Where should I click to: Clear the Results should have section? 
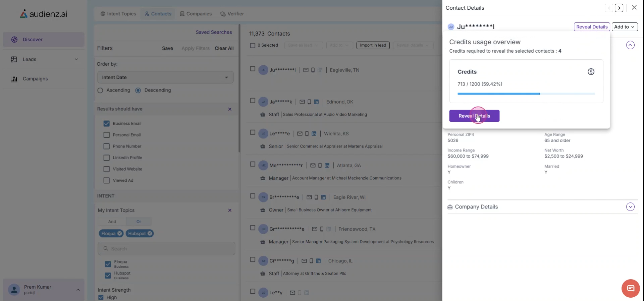[230, 109]
